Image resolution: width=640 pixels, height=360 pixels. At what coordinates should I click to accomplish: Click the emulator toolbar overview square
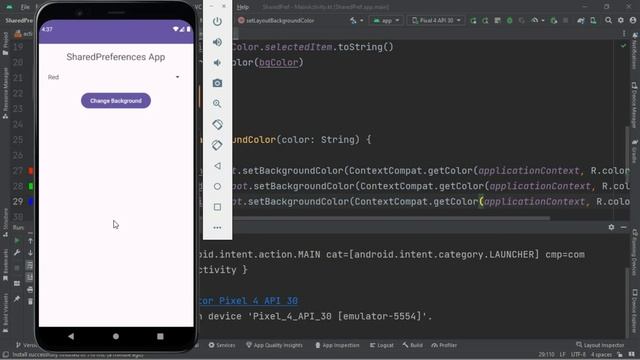[217, 207]
